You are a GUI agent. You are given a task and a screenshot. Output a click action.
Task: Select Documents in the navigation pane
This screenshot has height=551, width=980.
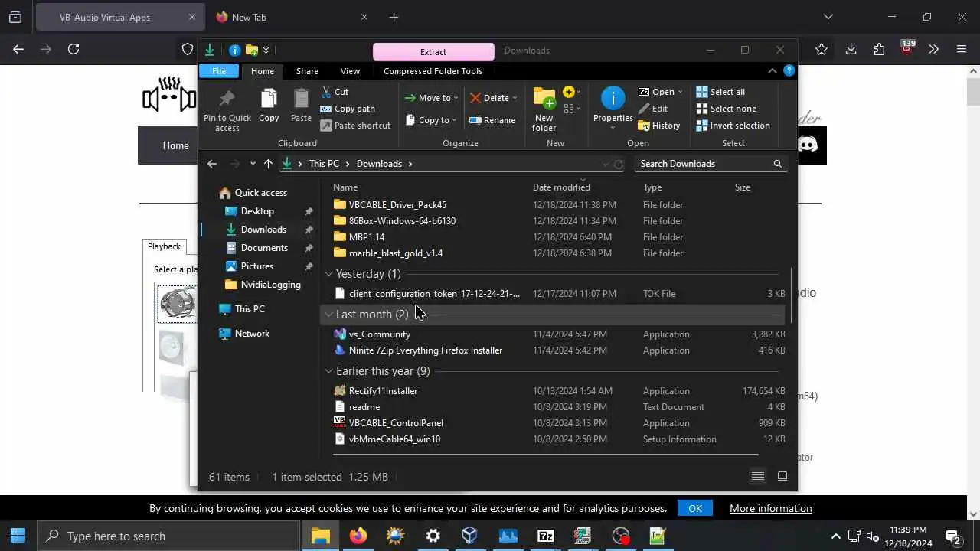[x=264, y=248]
